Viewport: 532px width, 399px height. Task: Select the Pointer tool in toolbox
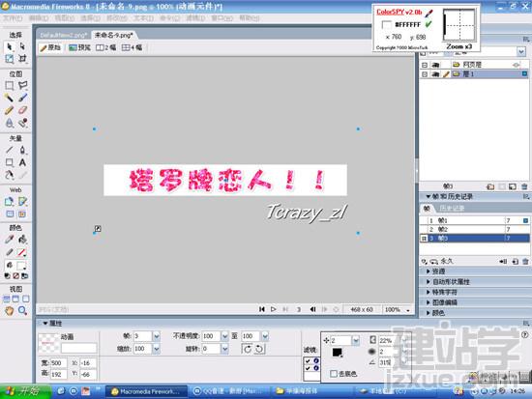point(9,46)
